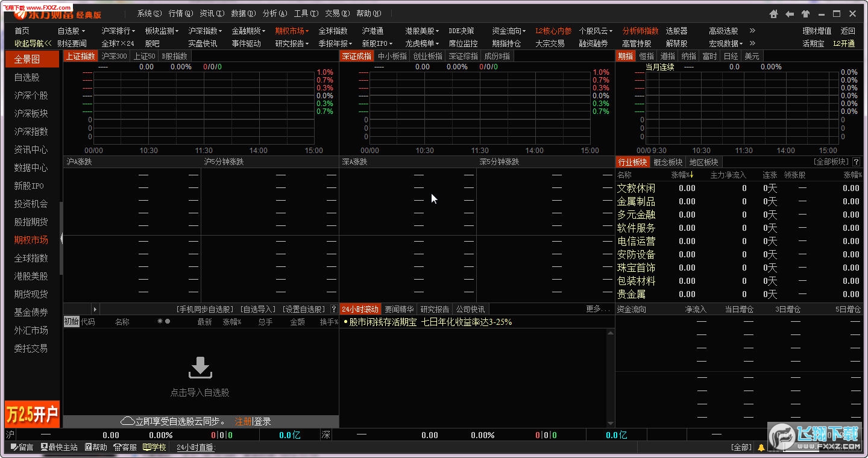
Task: Expand the first-row toolbar overflow chevrons
Action: pos(752,31)
